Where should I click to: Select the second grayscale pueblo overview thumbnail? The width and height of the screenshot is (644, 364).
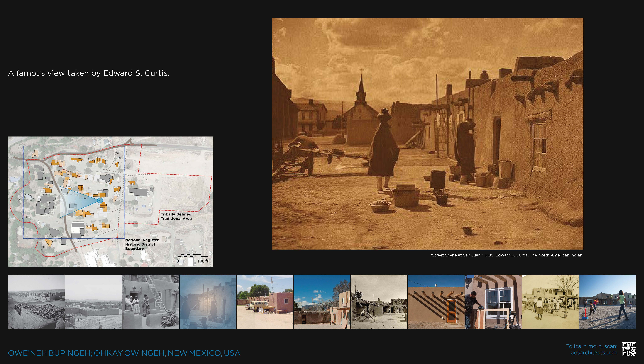(93, 302)
